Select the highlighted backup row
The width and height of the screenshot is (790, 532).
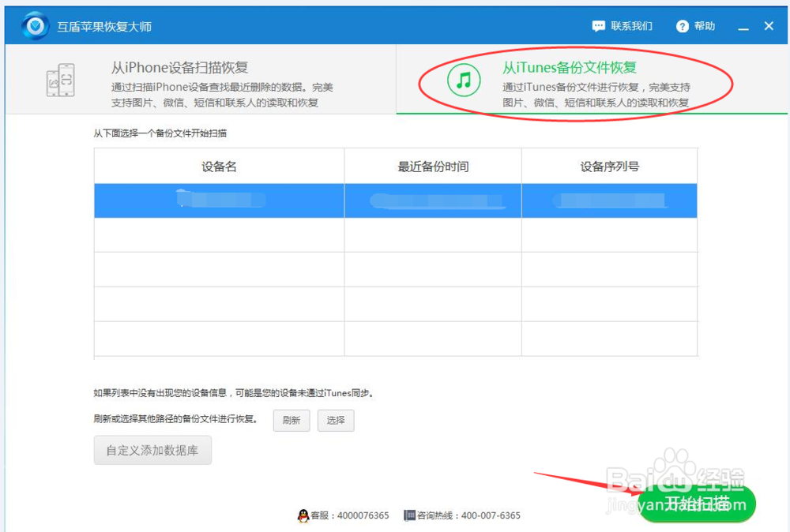pyautogui.click(x=395, y=200)
